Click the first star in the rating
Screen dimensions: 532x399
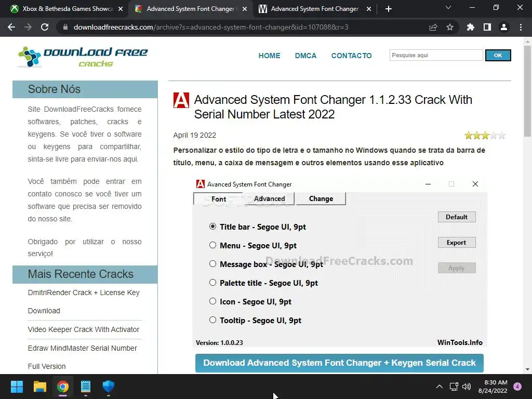point(469,136)
